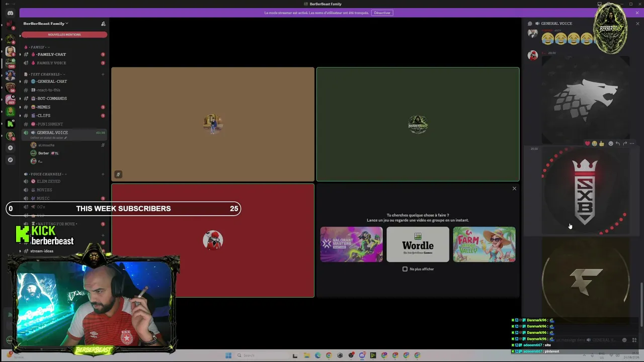
Task: Click the pop-out icon on the tan video tile
Action: click(118, 174)
